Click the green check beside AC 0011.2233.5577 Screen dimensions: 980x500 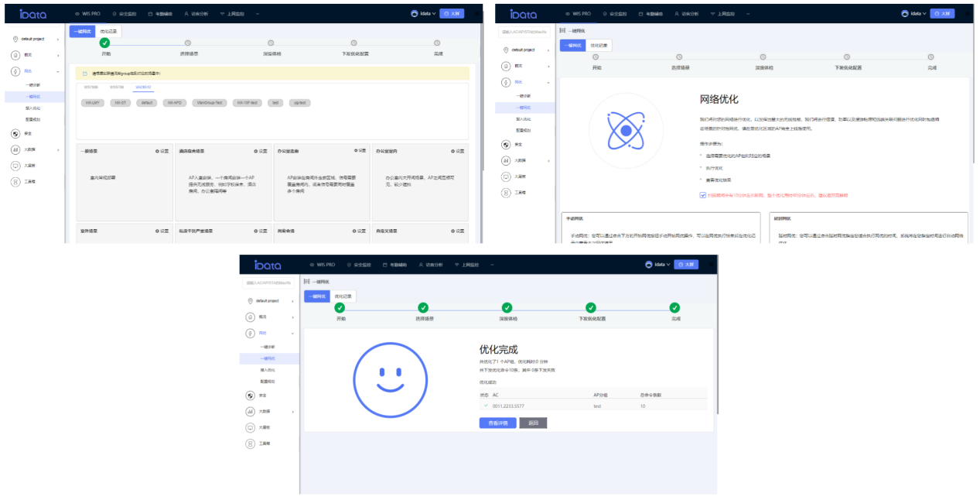tap(486, 406)
